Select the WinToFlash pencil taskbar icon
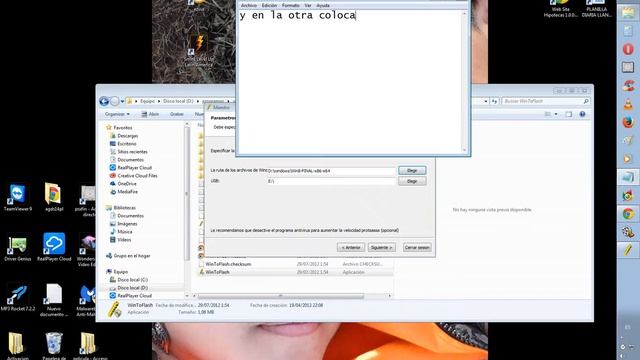 [x=628, y=250]
